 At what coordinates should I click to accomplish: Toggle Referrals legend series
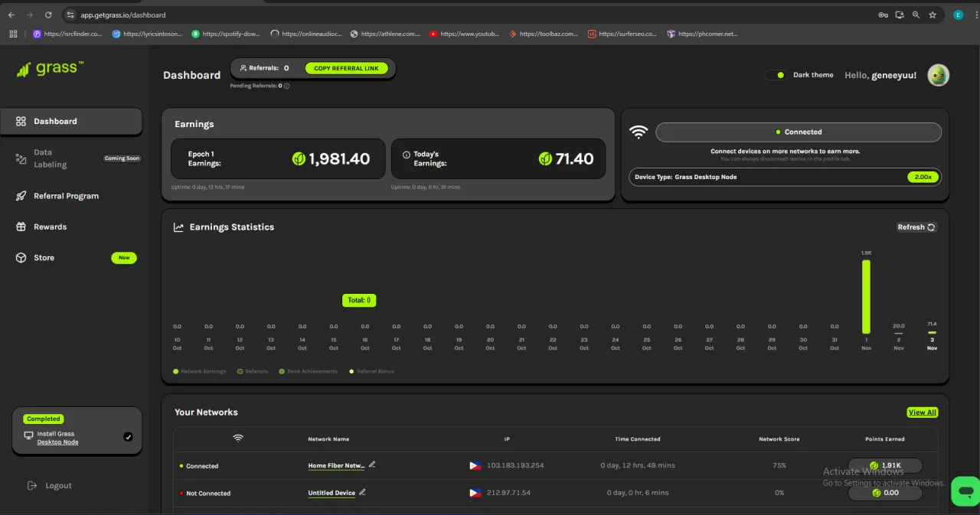point(253,371)
